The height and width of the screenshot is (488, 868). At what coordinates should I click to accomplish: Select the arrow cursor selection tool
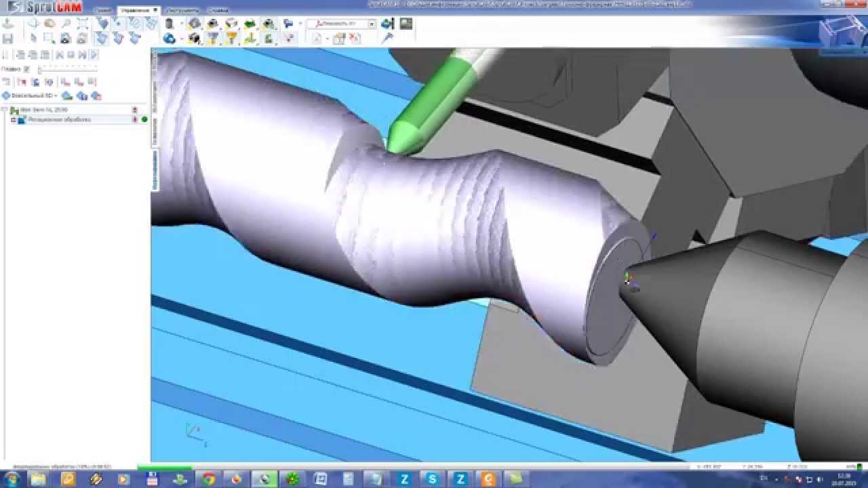[33, 38]
